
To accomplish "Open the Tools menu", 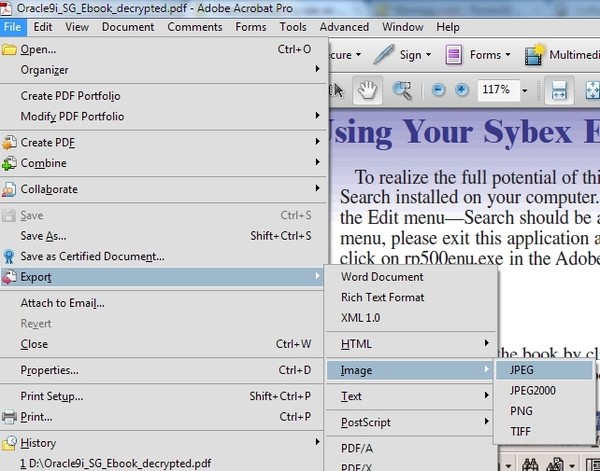I will pos(293,27).
